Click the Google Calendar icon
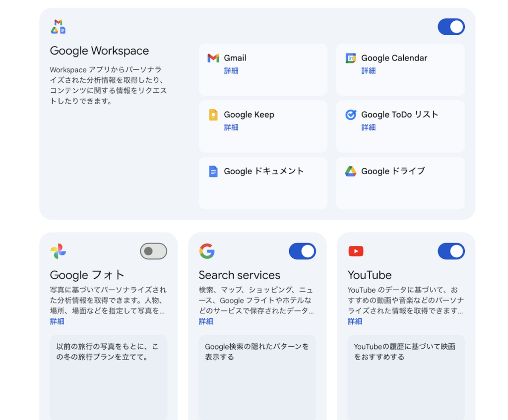 [x=351, y=58]
